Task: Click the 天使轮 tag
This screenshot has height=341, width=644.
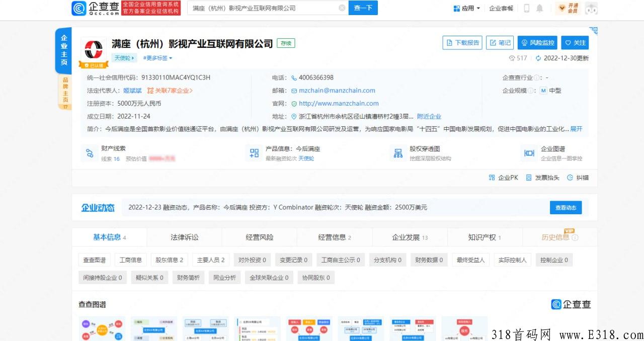Action: click(x=124, y=58)
